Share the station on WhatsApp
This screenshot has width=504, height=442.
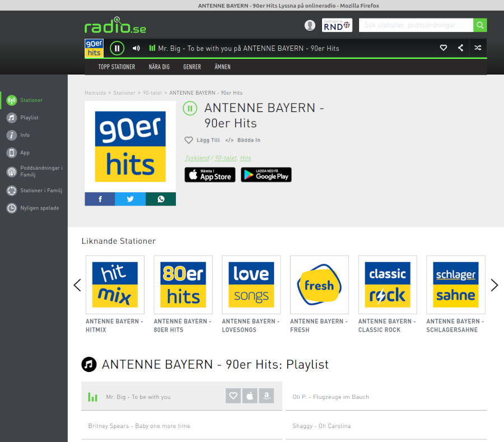(161, 199)
